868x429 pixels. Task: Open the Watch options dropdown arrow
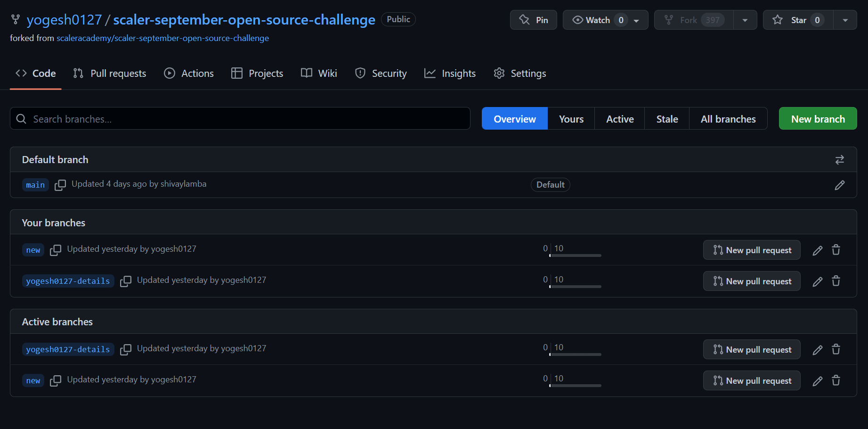tap(637, 20)
